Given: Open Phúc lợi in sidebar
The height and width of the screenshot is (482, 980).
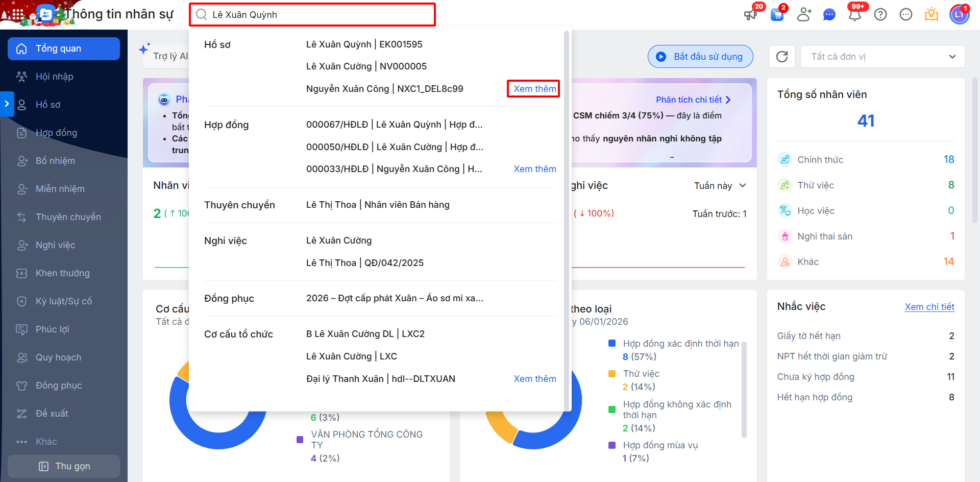Looking at the screenshot, I should [x=64, y=329].
